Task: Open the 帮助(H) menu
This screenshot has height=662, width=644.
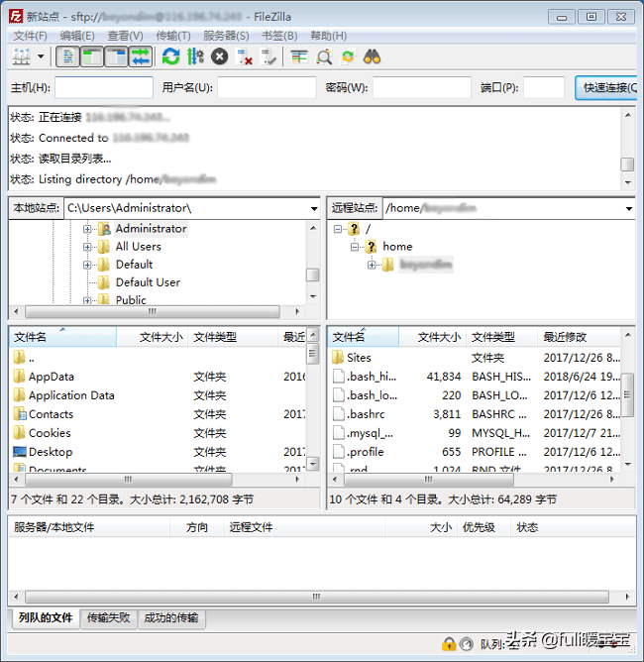Action: tap(328, 36)
